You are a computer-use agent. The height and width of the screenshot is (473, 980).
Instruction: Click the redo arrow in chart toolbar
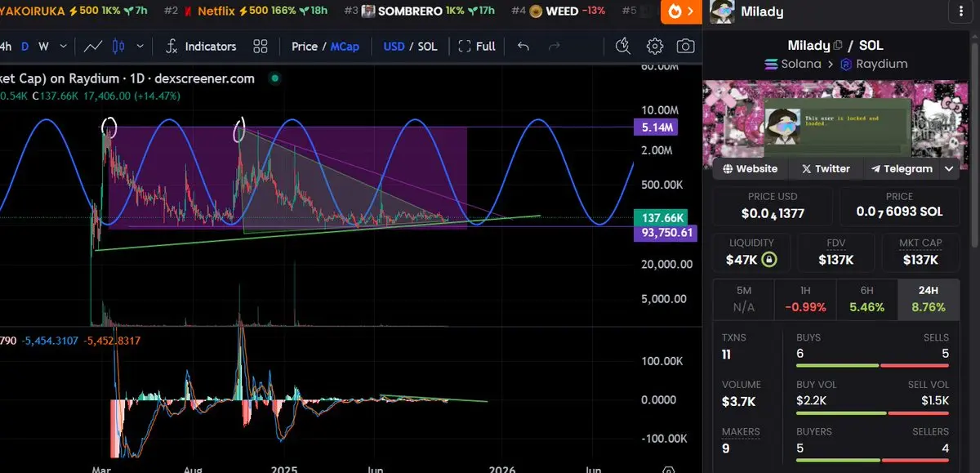[x=555, y=47]
